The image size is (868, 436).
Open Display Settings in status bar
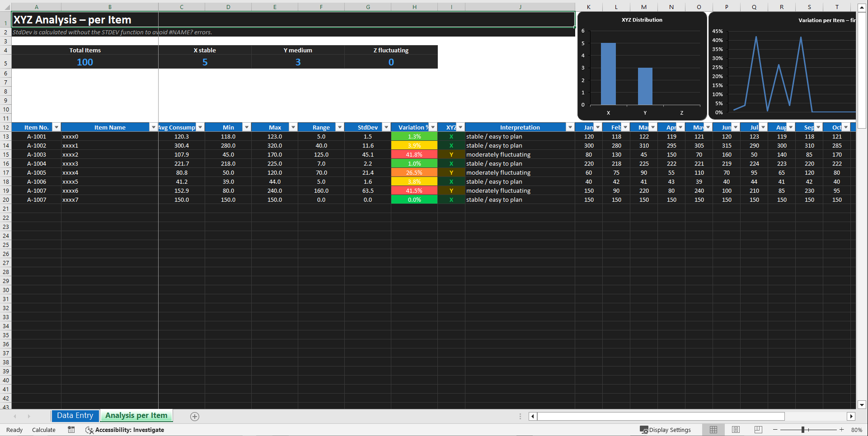666,430
